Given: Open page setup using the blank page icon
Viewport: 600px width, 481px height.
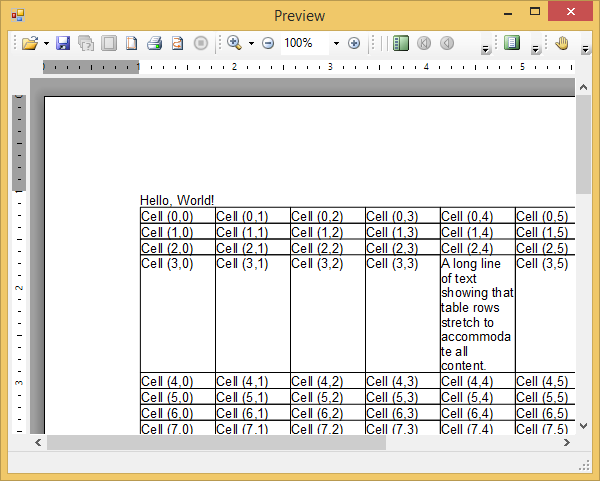Looking at the screenshot, I should pos(132,43).
